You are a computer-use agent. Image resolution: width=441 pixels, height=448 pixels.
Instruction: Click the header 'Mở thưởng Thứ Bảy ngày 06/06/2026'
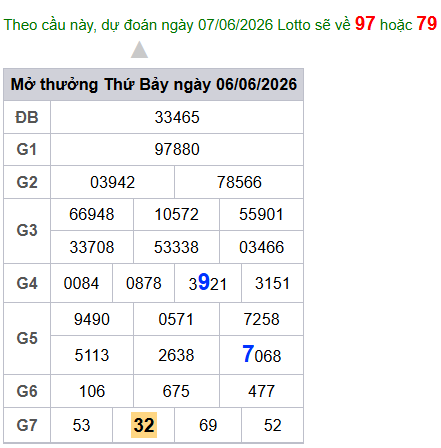click(x=154, y=84)
